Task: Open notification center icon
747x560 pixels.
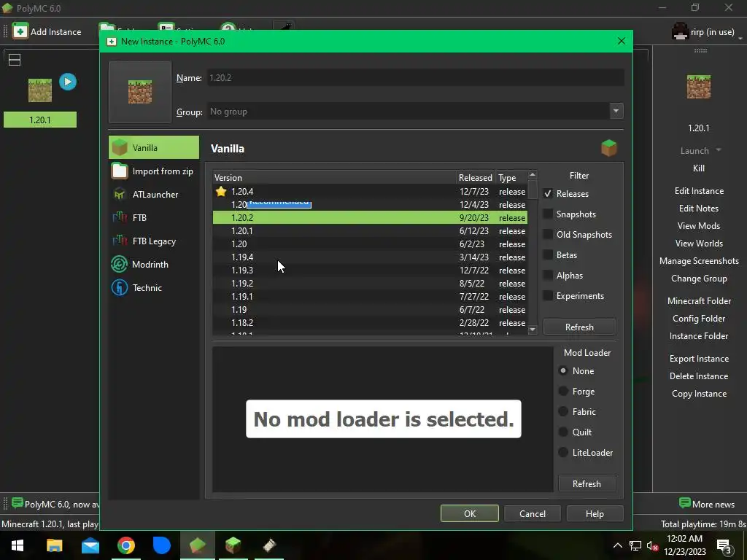Action: 724,545
